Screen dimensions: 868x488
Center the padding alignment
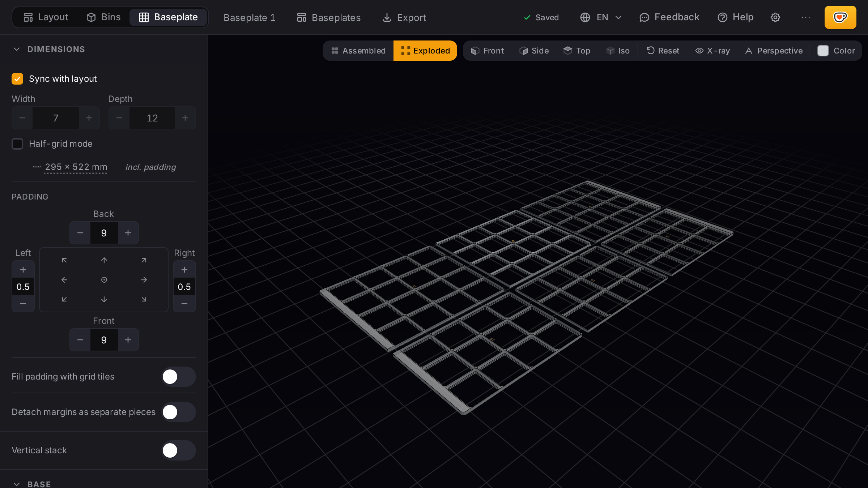coord(104,280)
